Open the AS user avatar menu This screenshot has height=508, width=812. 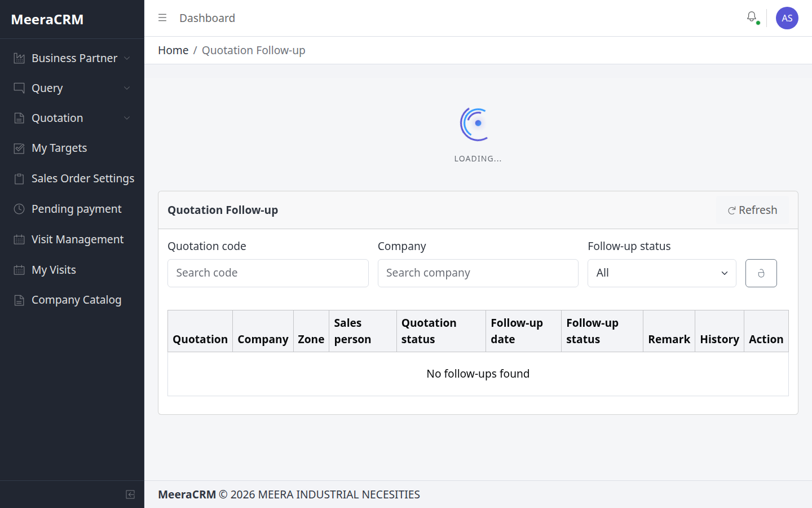click(x=787, y=18)
